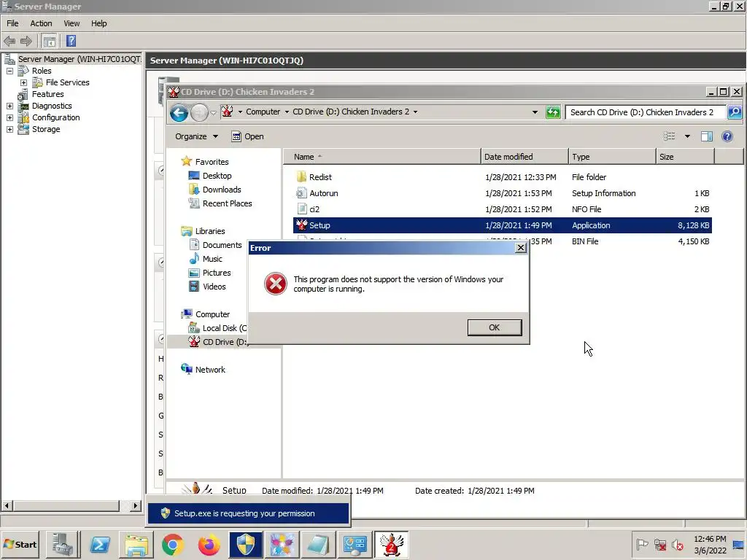747x560 pixels.
Task: Expand the File Services node
Action: pyautogui.click(x=23, y=82)
